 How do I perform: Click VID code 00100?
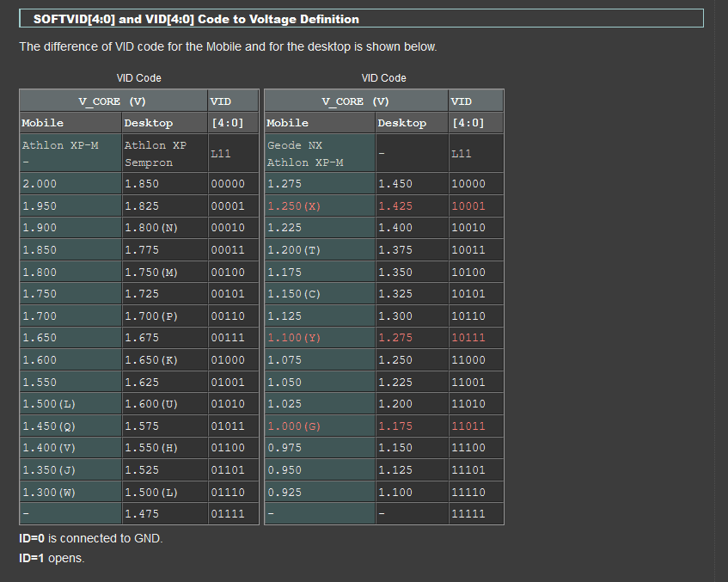coord(228,273)
